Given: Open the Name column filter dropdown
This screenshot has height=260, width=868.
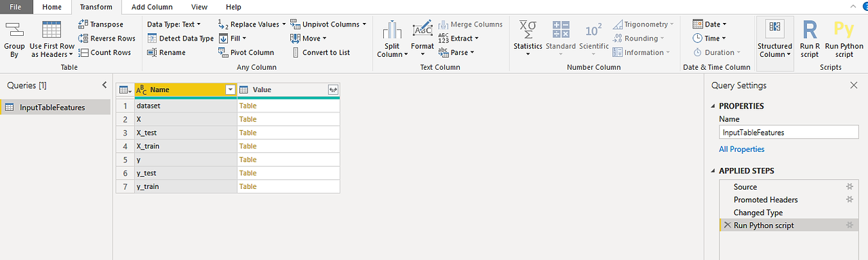Looking at the screenshot, I should point(230,90).
